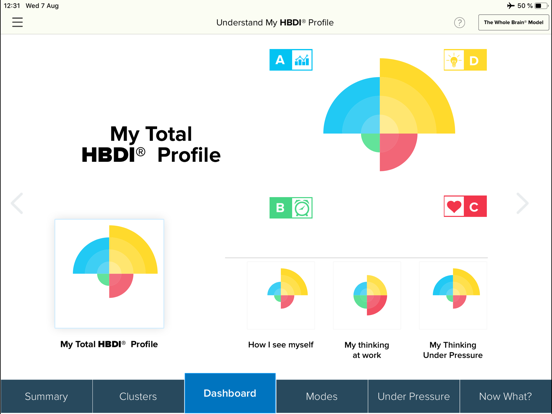Click the 'How I see myself' label

tap(281, 345)
